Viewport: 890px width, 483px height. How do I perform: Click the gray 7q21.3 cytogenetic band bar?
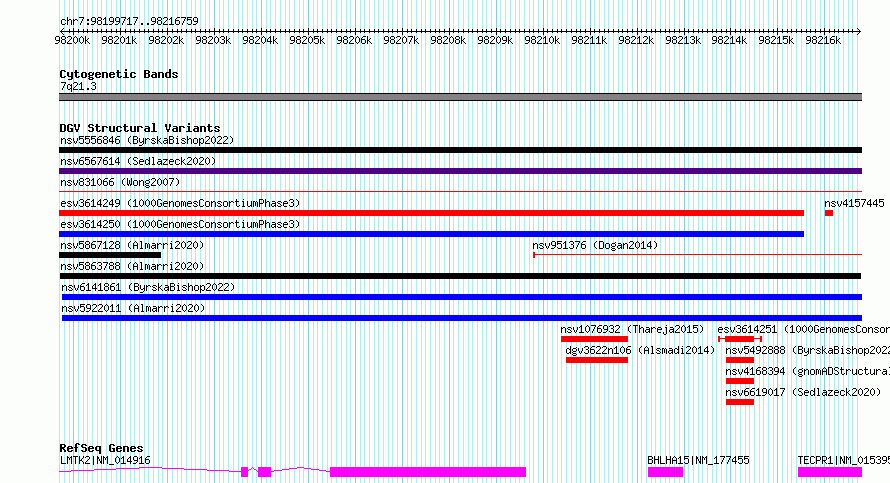pyautogui.click(x=460, y=97)
